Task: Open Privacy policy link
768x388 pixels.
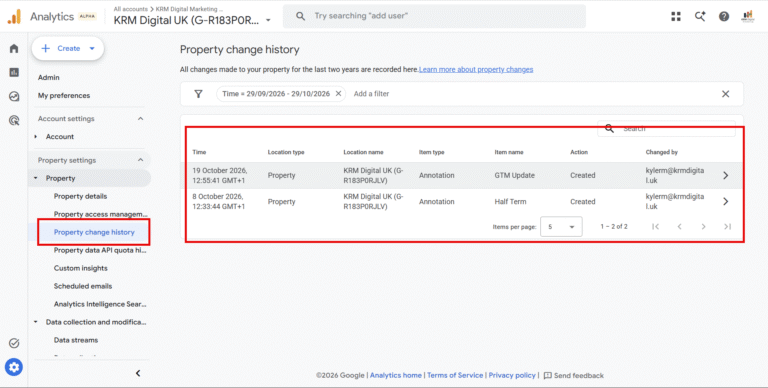Action: click(x=512, y=375)
